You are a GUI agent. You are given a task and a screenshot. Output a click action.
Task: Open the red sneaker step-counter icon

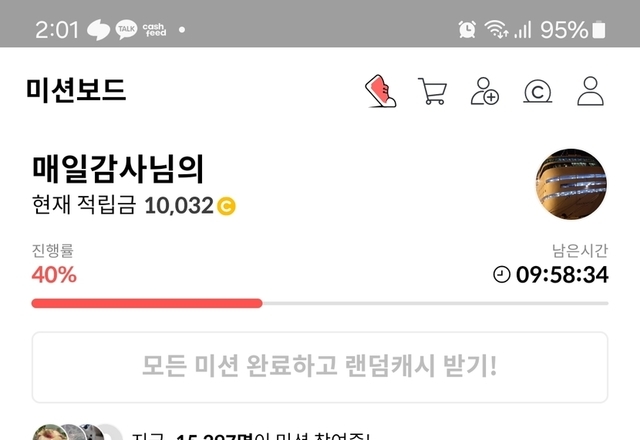coord(380,91)
